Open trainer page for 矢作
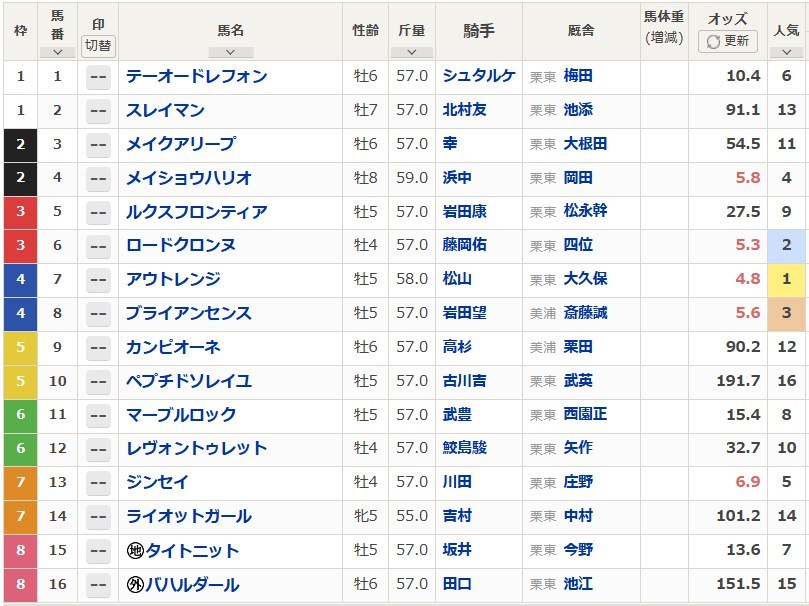 [578, 448]
